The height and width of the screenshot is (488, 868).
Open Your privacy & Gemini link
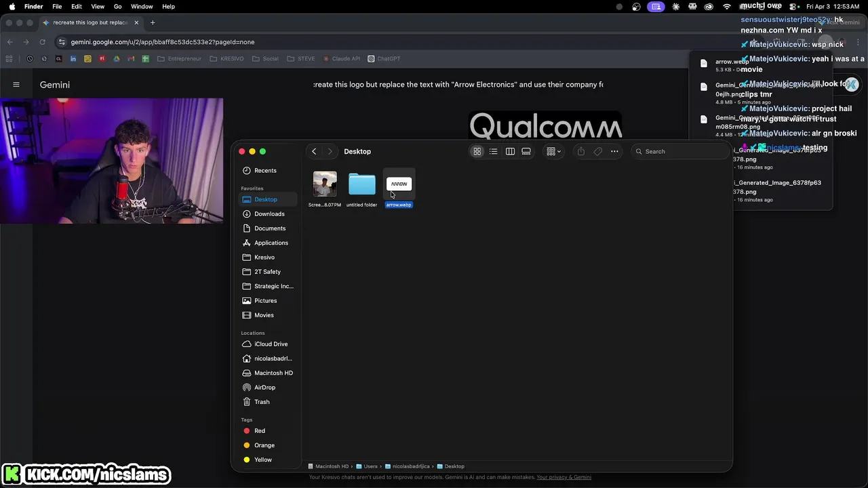pyautogui.click(x=564, y=477)
